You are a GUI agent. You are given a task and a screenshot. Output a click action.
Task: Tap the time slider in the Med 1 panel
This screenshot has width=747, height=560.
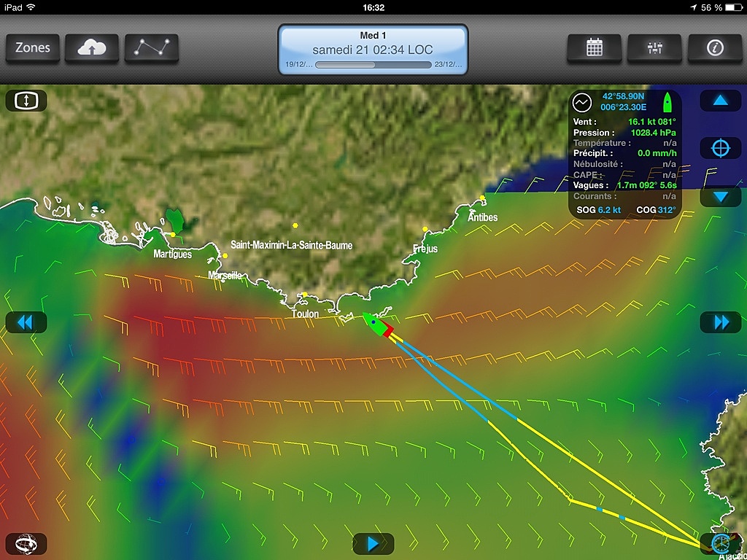(x=373, y=65)
